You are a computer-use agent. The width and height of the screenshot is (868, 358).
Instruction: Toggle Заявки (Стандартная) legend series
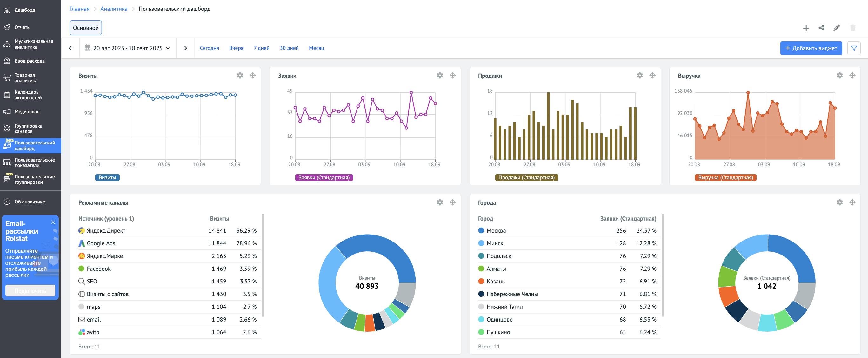coord(324,177)
